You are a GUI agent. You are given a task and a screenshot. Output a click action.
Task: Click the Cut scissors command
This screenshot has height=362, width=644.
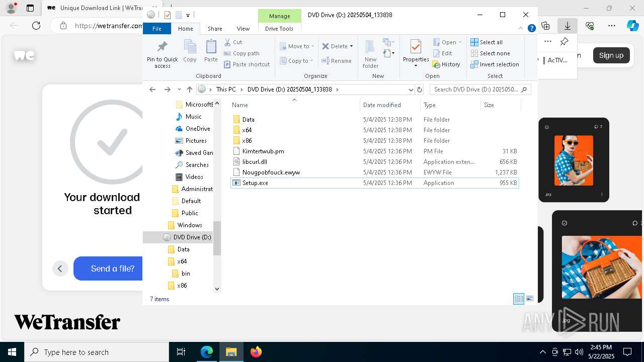233,42
